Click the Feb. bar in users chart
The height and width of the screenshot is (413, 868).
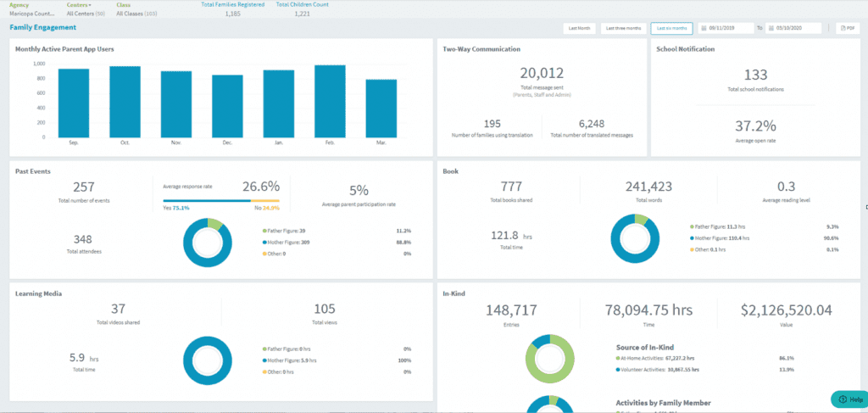point(330,101)
